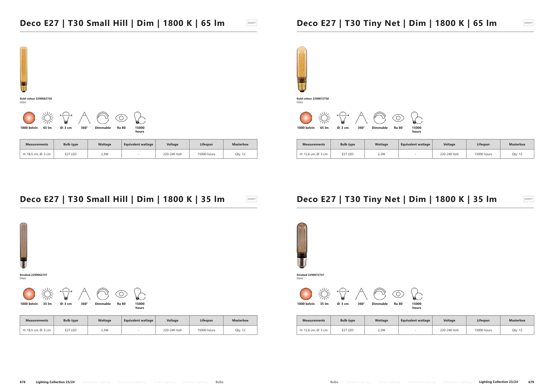Click the Gold colour 2290072758 product code

[x=312, y=98]
